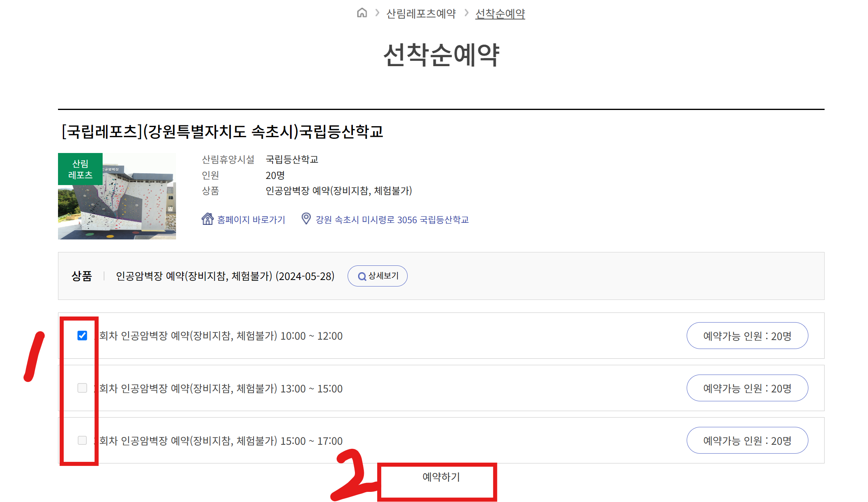The height and width of the screenshot is (502, 868).
Task: Click the 예약하기 button
Action: [x=441, y=477]
